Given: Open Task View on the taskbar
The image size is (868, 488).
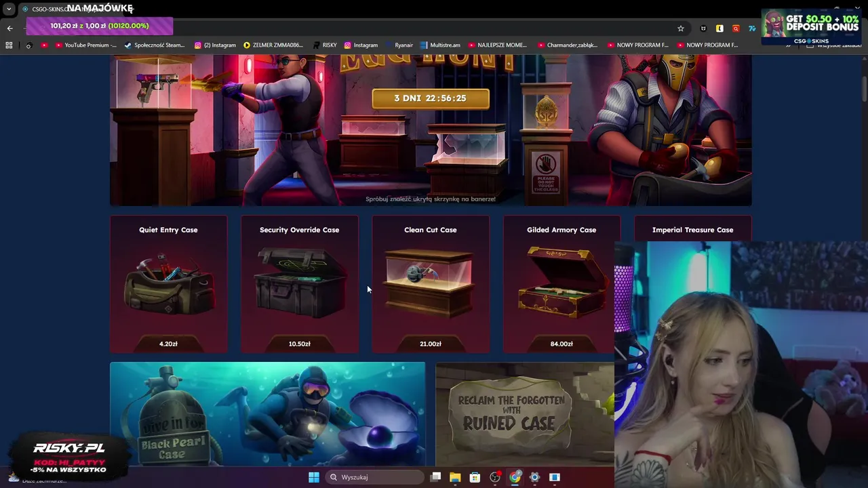Looking at the screenshot, I should point(435,477).
